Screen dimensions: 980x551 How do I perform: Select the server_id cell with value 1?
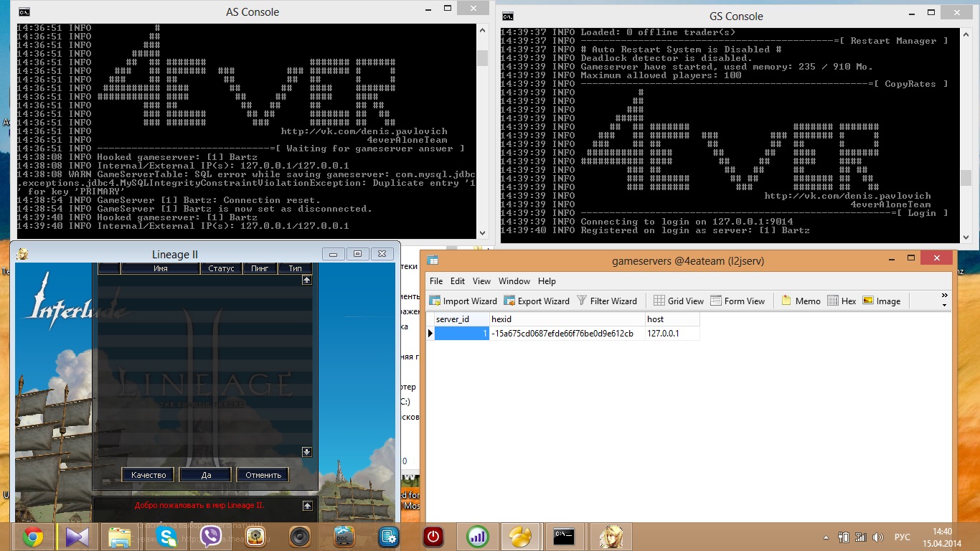point(462,334)
